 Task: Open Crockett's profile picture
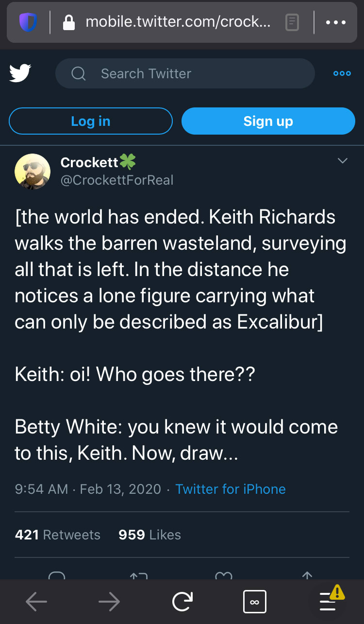pos(33,171)
